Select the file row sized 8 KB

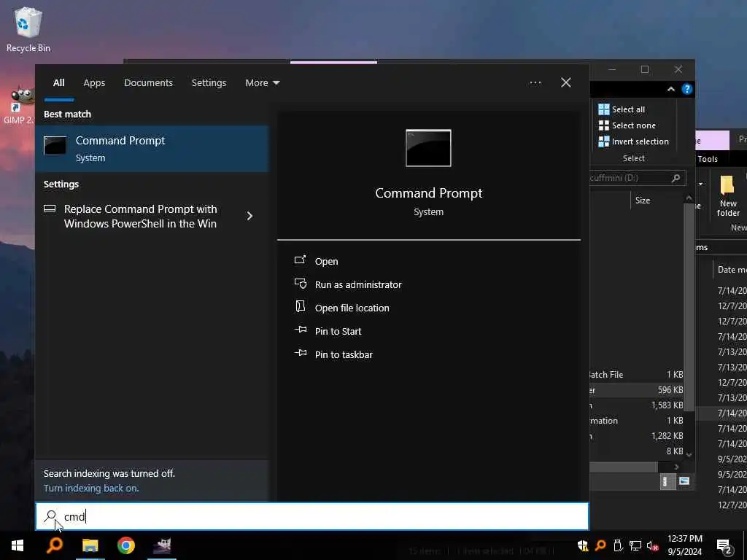[x=636, y=451]
